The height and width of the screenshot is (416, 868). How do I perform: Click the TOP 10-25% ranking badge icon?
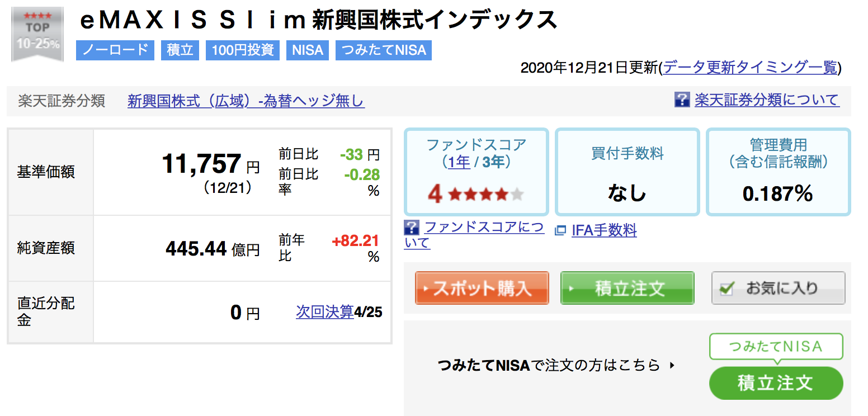pos(37,34)
